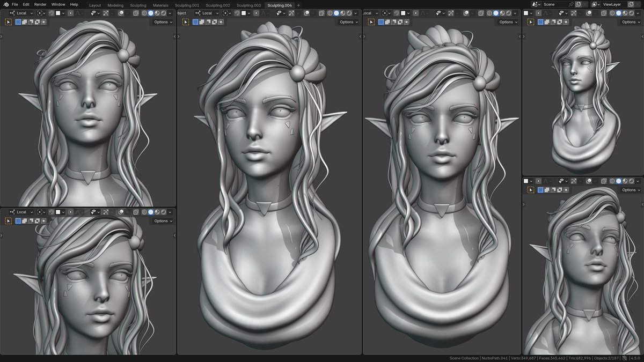Choose 'Set new selection' mode, top-left viewport
The image size is (644, 362).
pyautogui.click(x=18, y=22)
